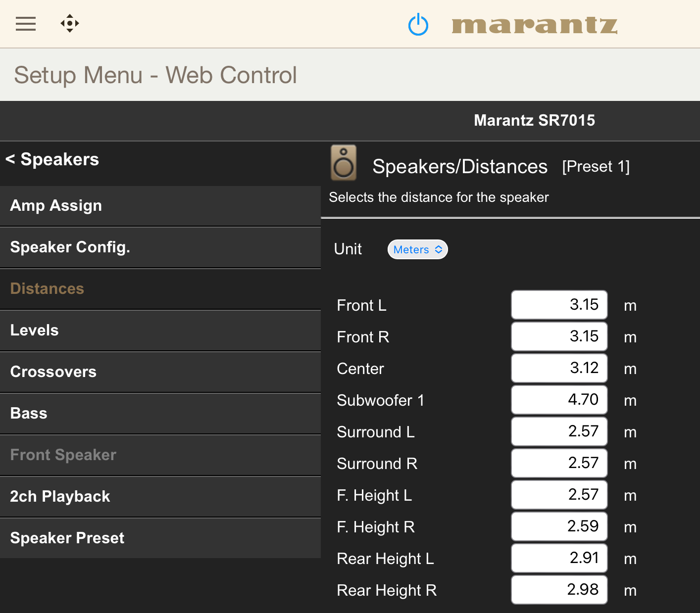Image resolution: width=700 pixels, height=613 pixels.
Task: Click the Front R distance field
Action: pos(559,336)
